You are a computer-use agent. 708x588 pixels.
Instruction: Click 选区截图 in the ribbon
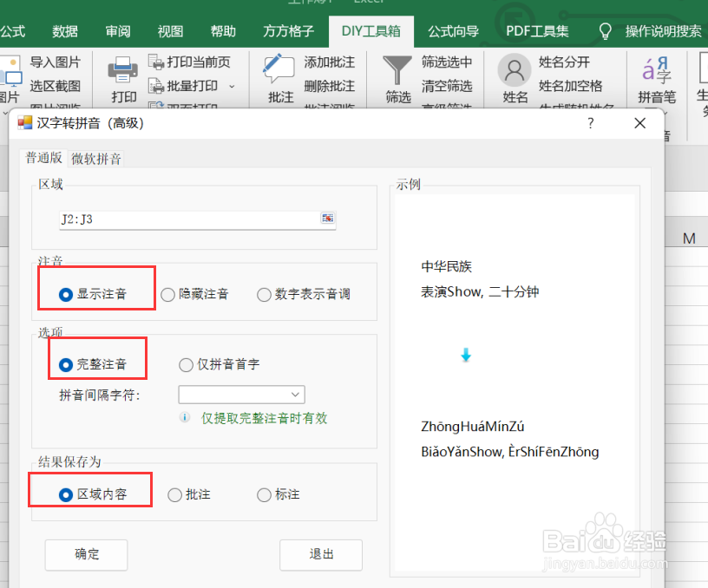click(55, 86)
